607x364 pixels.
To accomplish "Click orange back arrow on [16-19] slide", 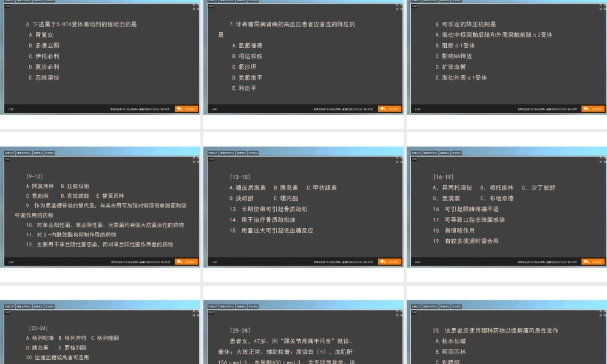I will pos(592,262).
